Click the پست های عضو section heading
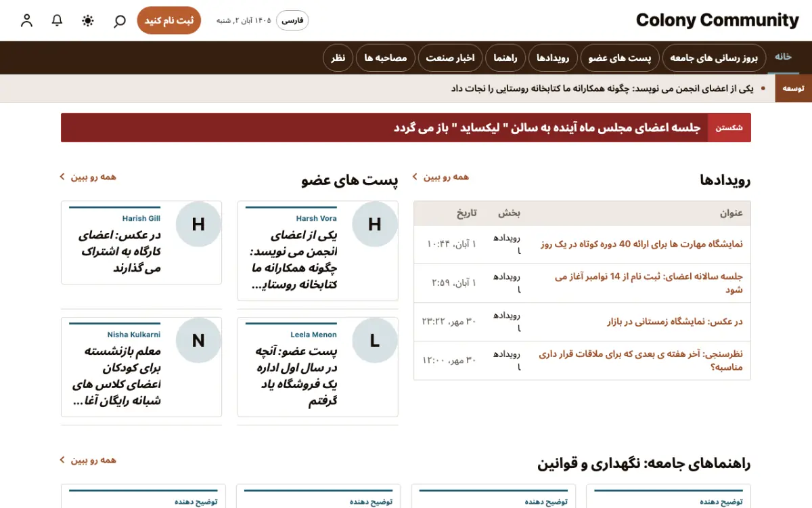The image size is (812, 508). tap(350, 180)
